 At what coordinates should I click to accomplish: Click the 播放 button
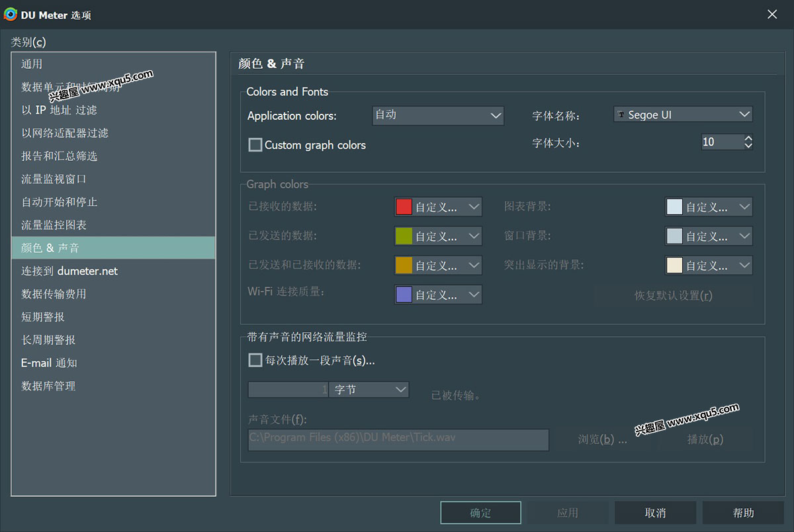click(x=705, y=439)
